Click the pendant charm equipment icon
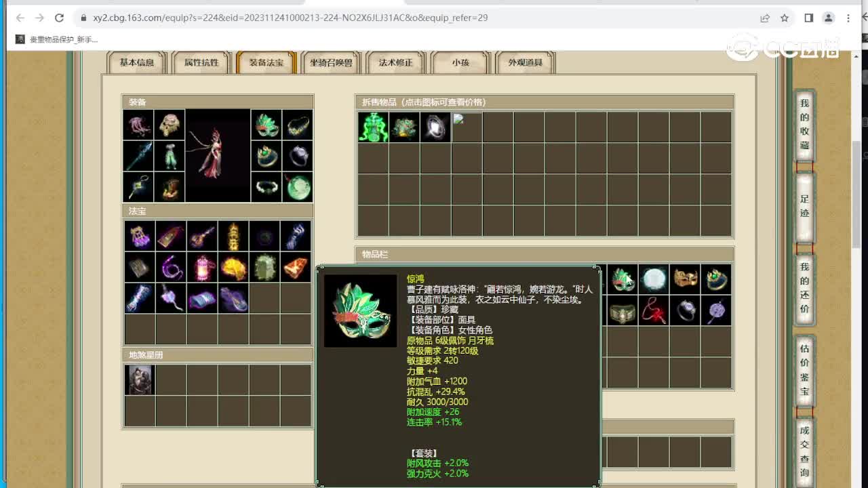This screenshot has width=868, height=488. (138, 187)
